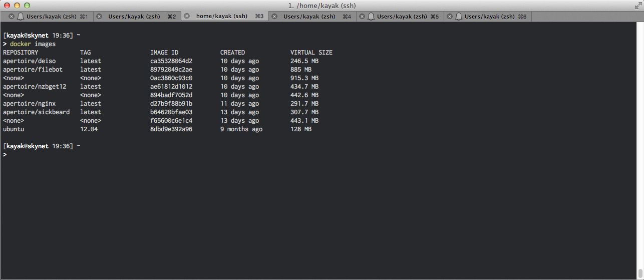Click the TAG column header
This screenshot has width=644, height=280.
[x=85, y=53]
